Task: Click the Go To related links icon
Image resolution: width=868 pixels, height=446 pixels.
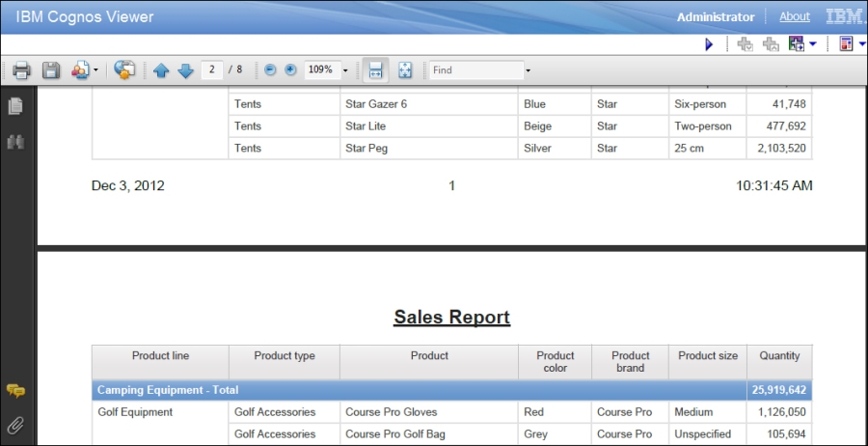Action: coord(797,44)
